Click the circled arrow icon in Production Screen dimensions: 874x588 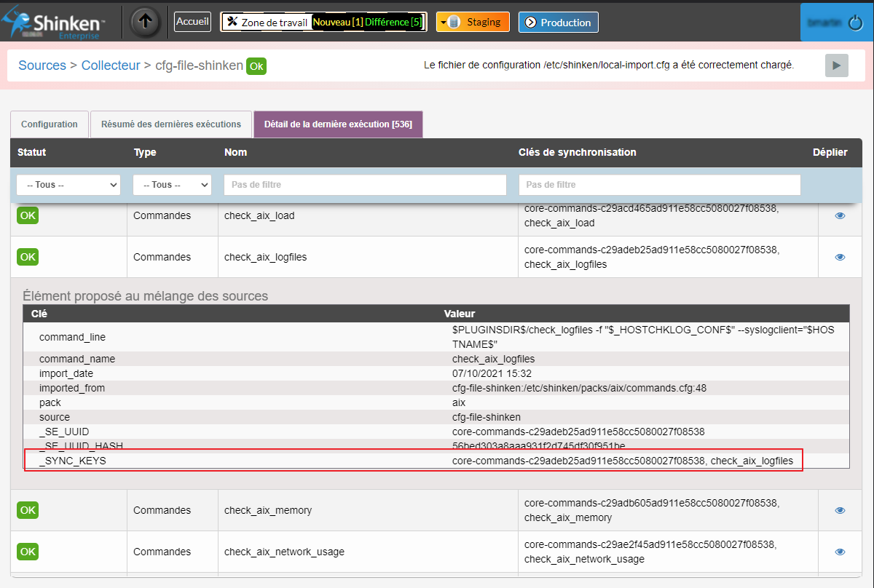click(530, 23)
